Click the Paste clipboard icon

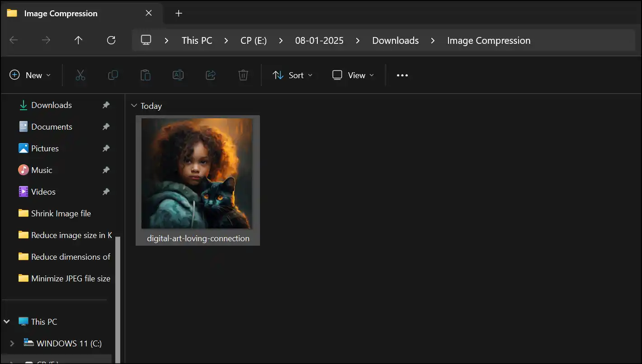tap(146, 75)
